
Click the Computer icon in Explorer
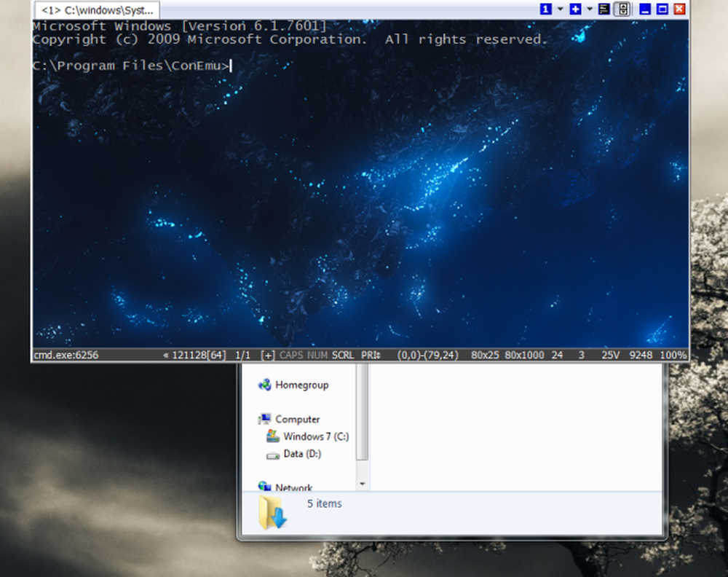point(265,419)
